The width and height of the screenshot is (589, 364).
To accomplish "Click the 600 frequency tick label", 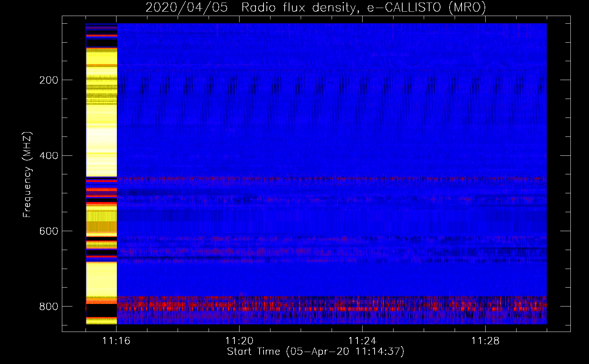I will click(49, 232).
